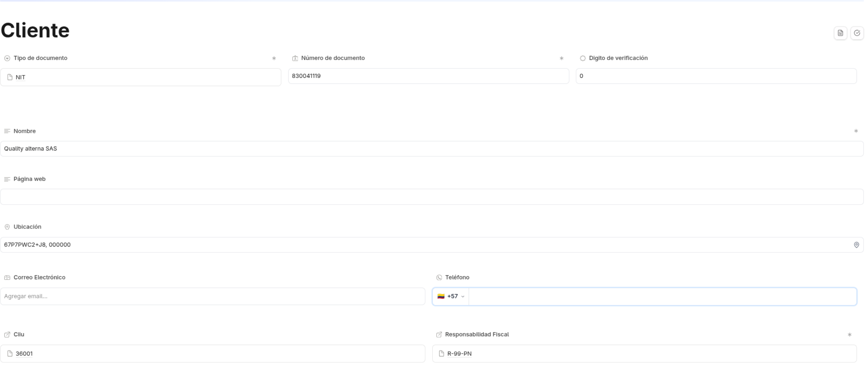Click the Correo Electrónico label
Image resolution: width=868 pixels, height=369 pixels.
39,277
